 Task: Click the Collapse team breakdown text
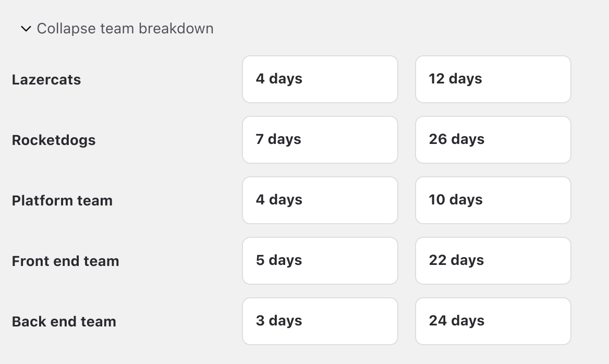pyautogui.click(x=124, y=28)
